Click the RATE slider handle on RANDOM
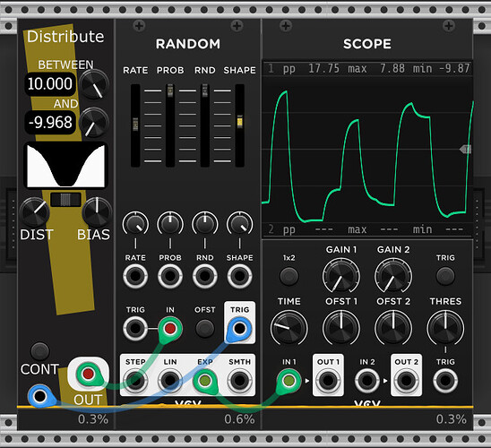The height and width of the screenshot is (448, 491). tap(135, 125)
